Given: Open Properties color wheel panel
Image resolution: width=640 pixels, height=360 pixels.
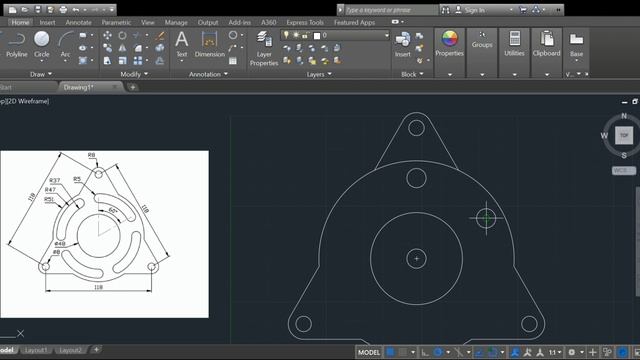Looking at the screenshot, I should [449, 44].
